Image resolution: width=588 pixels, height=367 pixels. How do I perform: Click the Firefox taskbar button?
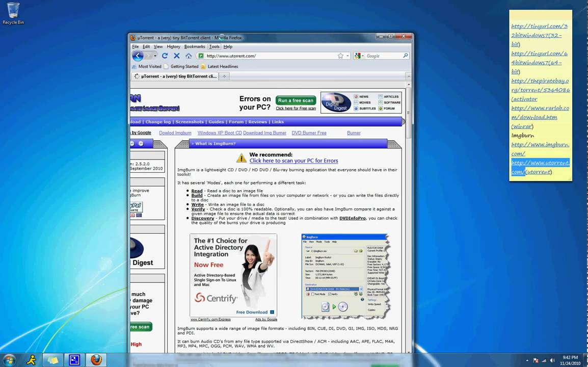[x=96, y=360]
